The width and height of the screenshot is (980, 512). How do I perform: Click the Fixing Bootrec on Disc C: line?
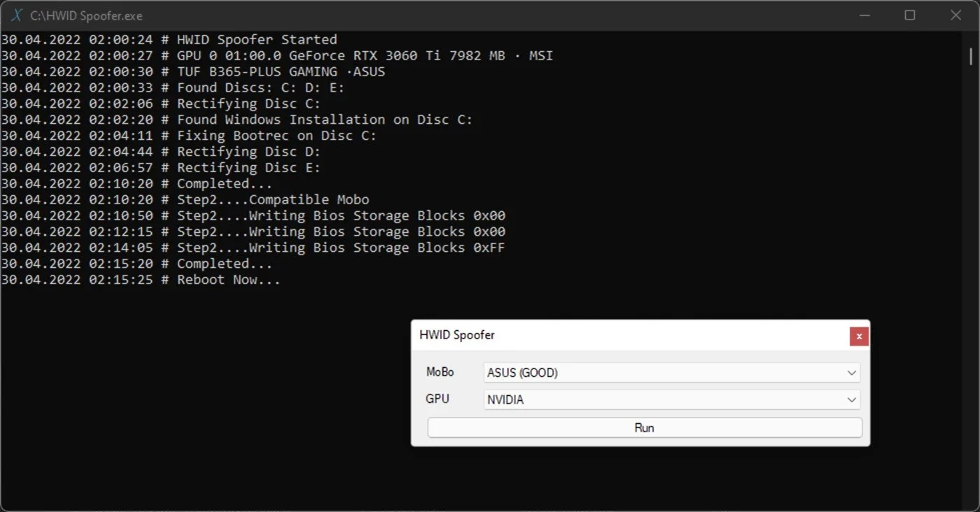(x=189, y=136)
